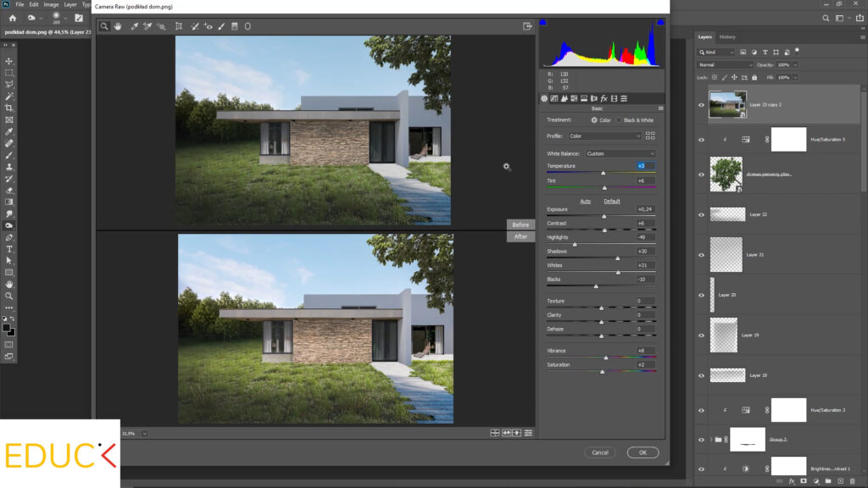The width and height of the screenshot is (868, 488).
Task: Open the Layer menu
Action: pyautogui.click(x=70, y=4)
